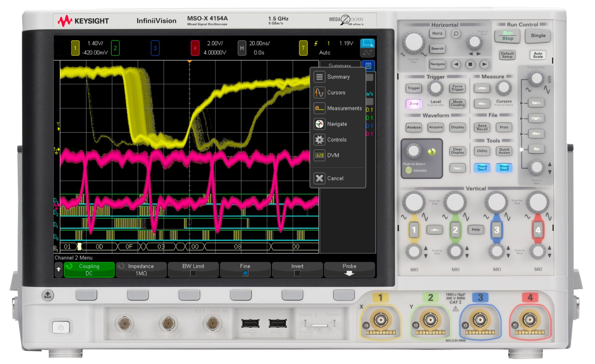
Task: Push the Serial button
Action: tap(536, 103)
